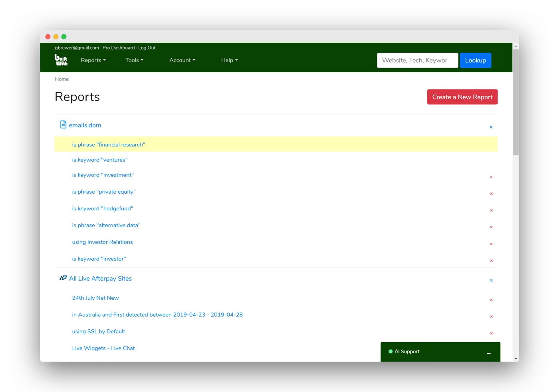Remove the emails.dom report with blue X
Screen dimensions: 559x392
click(491, 127)
